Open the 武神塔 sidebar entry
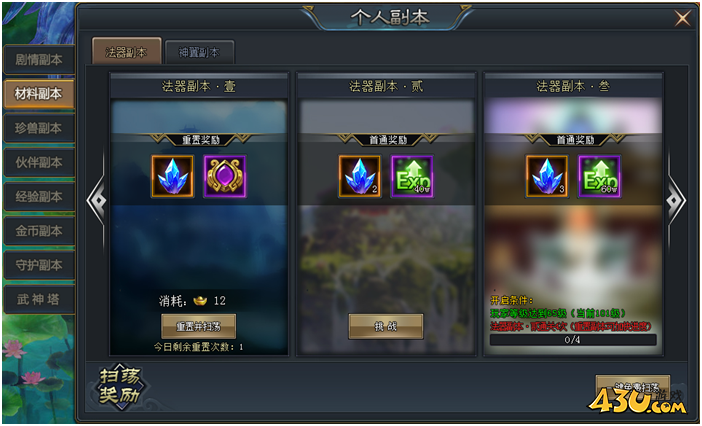This screenshot has width=702, height=426. click(39, 299)
